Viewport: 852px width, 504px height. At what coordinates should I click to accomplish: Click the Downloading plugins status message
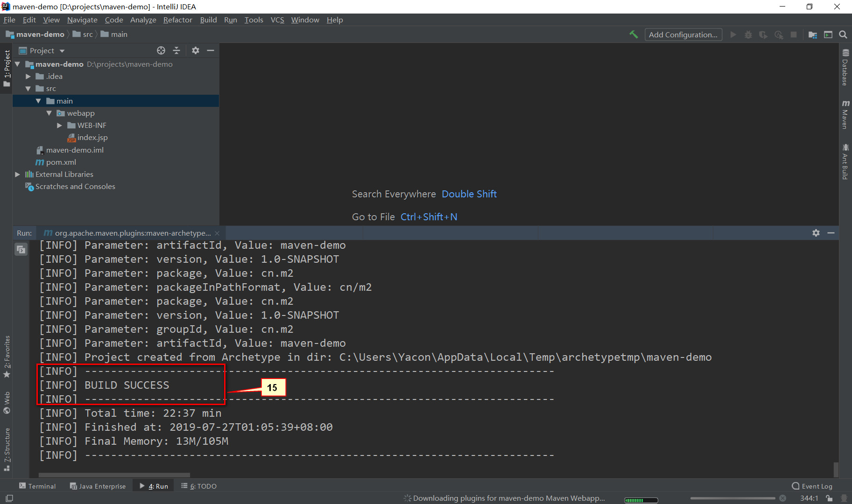click(509, 498)
